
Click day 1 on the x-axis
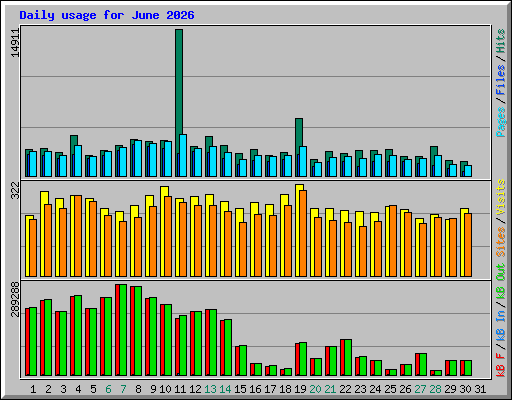click(33, 389)
